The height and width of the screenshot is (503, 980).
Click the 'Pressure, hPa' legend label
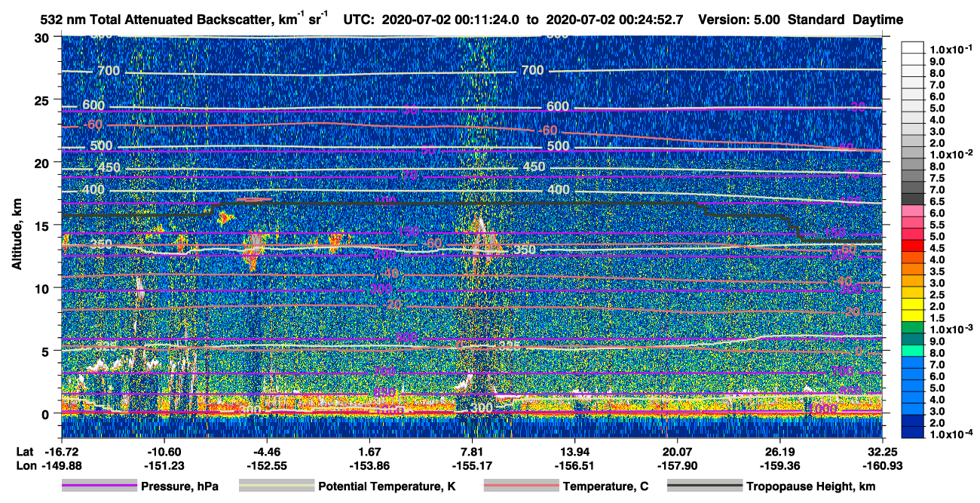[179, 487]
